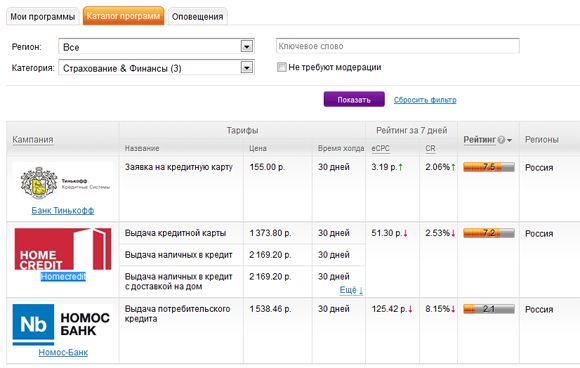The height and width of the screenshot is (368, 580).
Task: Click the red CR down arrow for Nomos-Bank
Action: (x=453, y=309)
